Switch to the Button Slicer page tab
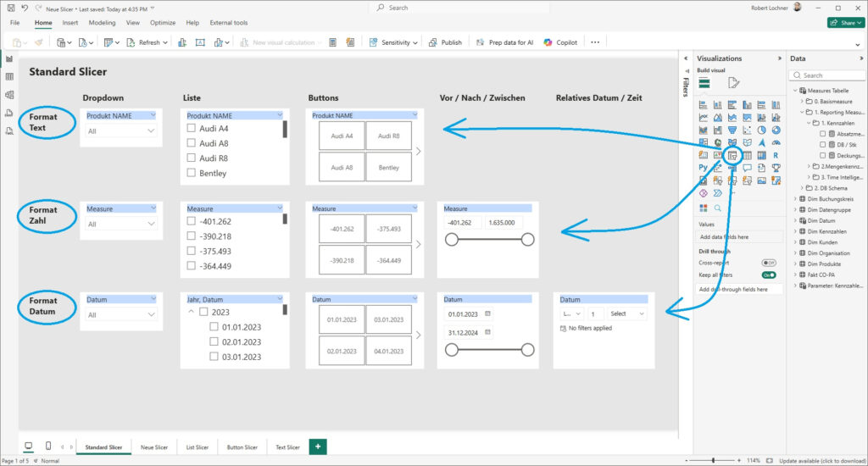This screenshot has width=868, height=466. click(241, 447)
